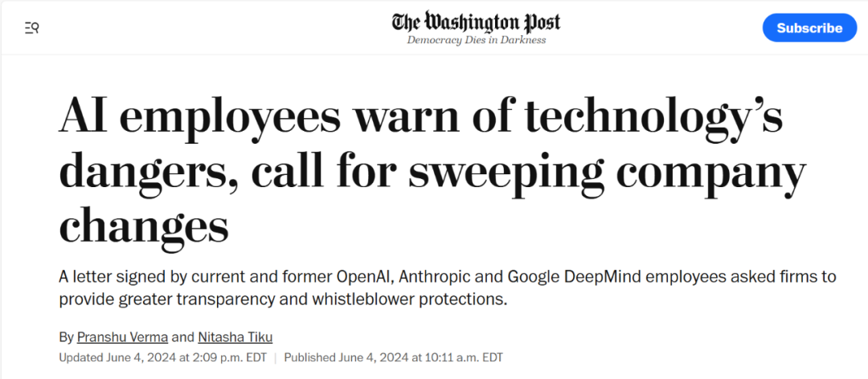868x379 pixels.
Task: Click the "Democracy Dies in Darkness" tagline
Action: [x=476, y=40]
